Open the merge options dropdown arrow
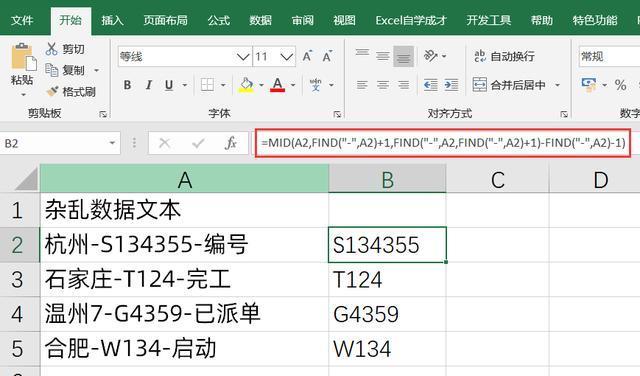The height and width of the screenshot is (376, 640). [x=557, y=85]
